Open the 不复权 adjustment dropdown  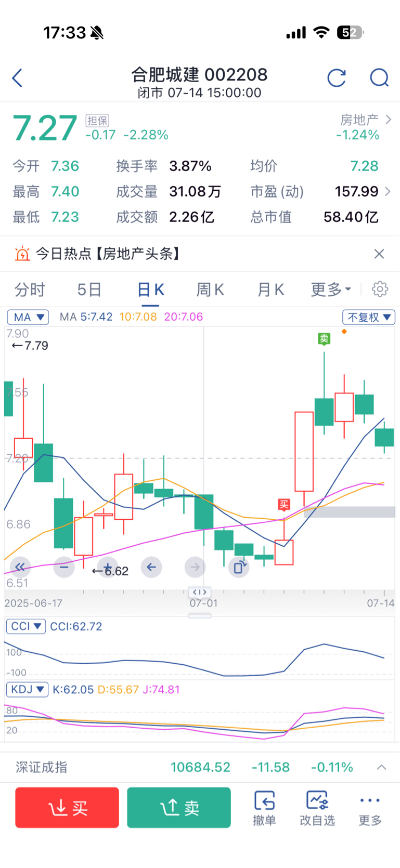[369, 317]
